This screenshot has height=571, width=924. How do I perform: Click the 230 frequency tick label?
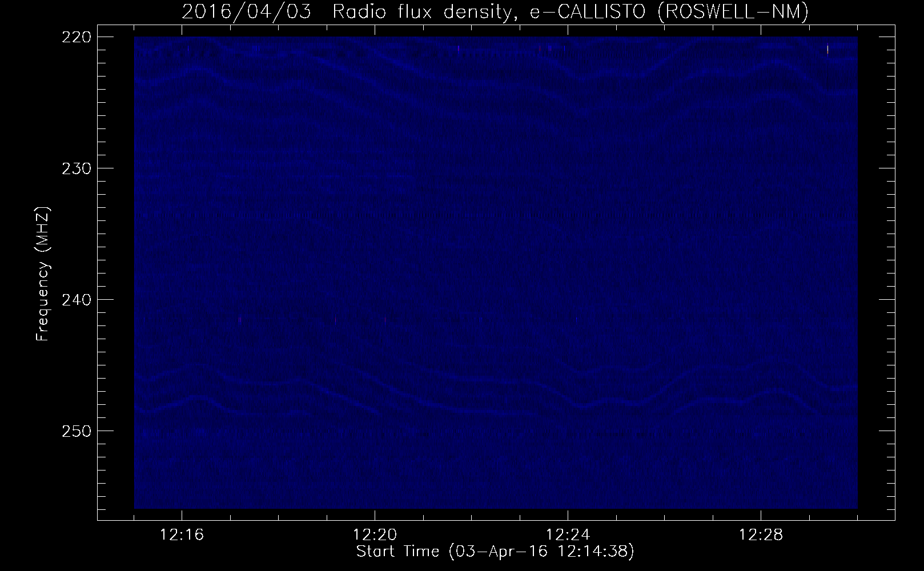76,168
